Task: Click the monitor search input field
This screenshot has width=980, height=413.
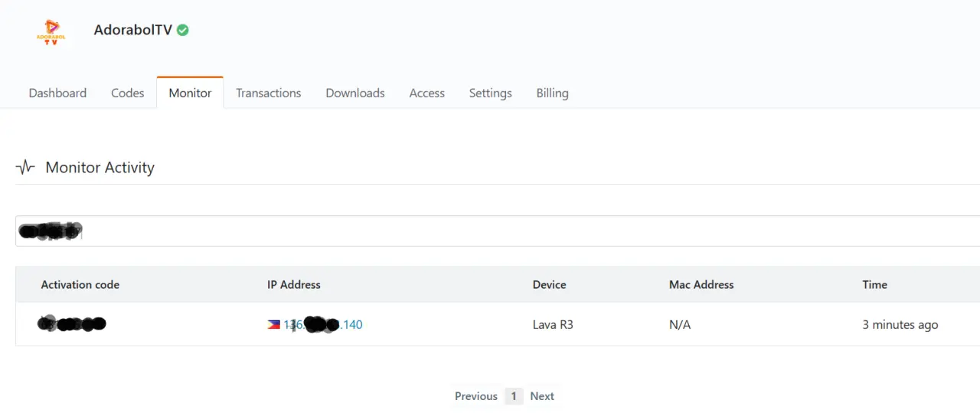Action: click(x=498, y=231)
